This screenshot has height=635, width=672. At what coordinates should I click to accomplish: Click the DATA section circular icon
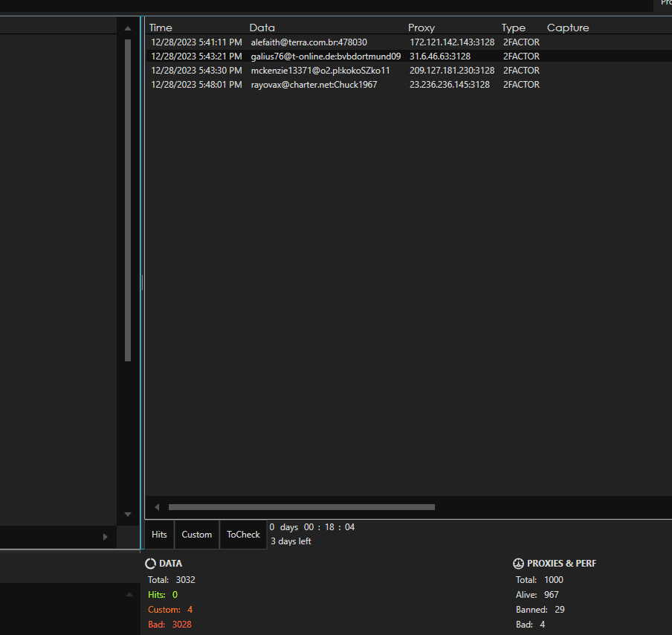[x=150, y=564]
